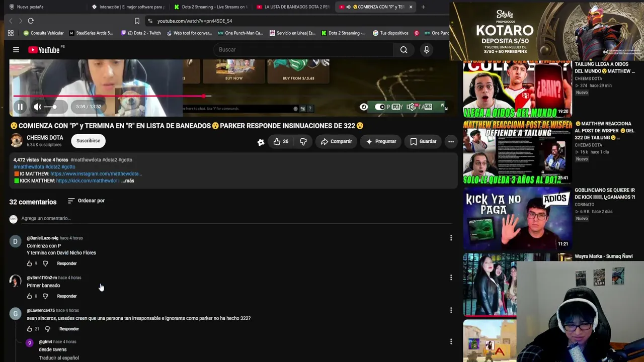
Task: Reply to @Lawrence475 with Responder
Action: click(x=69, y=329)
